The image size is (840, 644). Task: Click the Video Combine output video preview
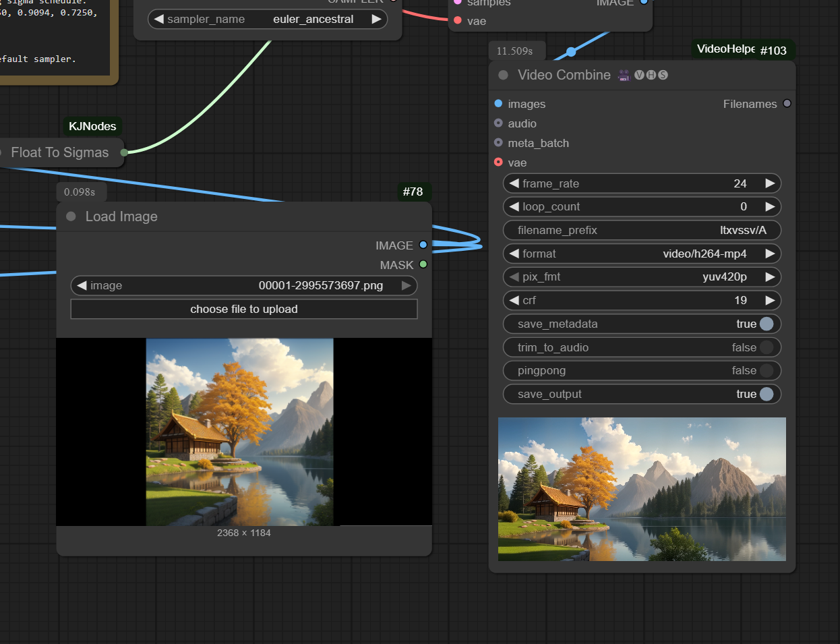click(x=642, y=489)
